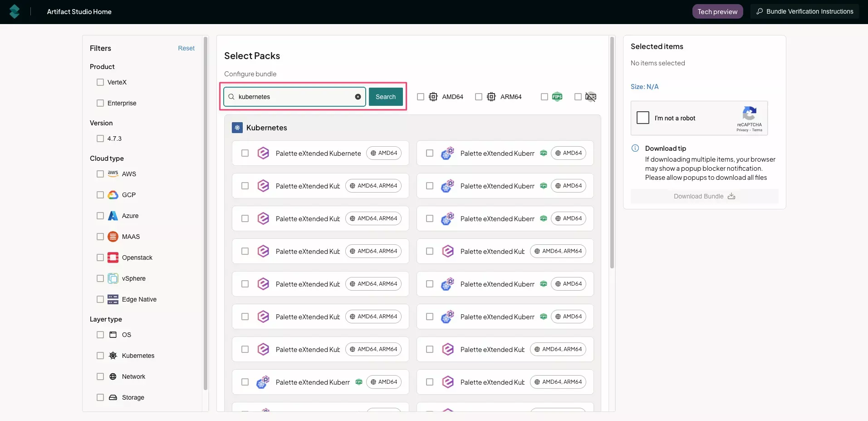Click the Azure cloud icon in filters
868x421 pixels.
[x=113, y=216]
